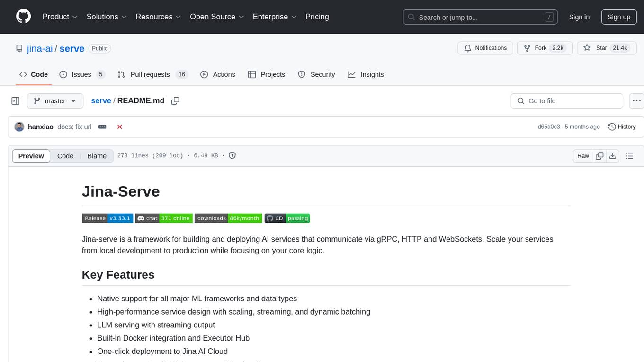Image resolution: width=644 pixels, height=362 pixels.
Task: Switch to the Pull requests tab
Action: (152, 74)
